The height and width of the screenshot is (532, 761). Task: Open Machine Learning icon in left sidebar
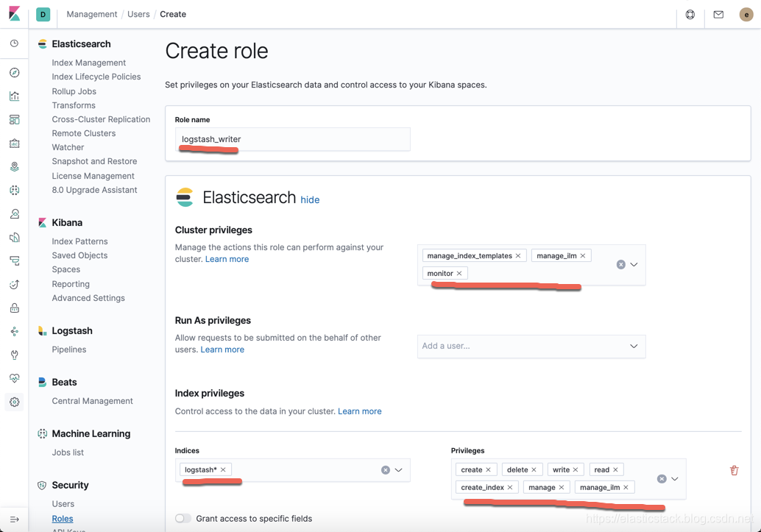pyautogui.click(x=15, y=191)
